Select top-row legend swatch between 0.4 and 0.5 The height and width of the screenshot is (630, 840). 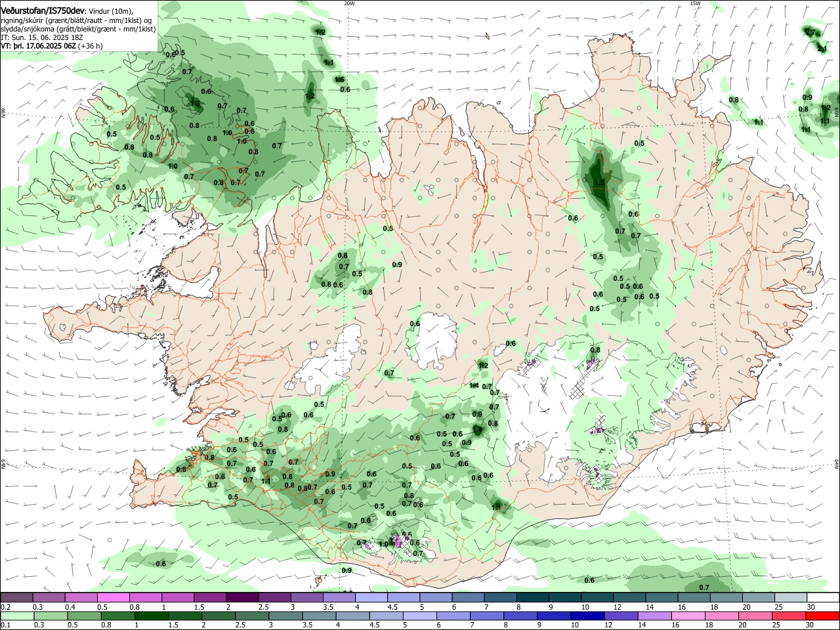81,598
